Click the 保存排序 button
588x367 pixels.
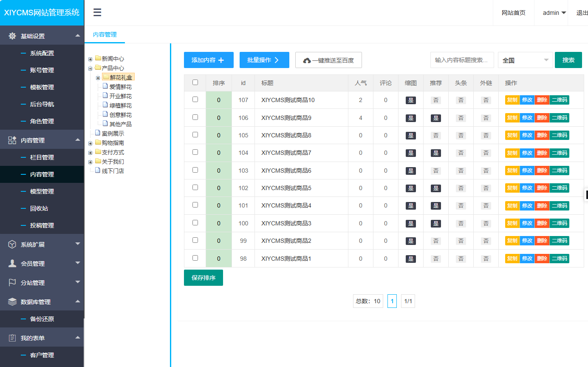pyautogui.click(x=203, y=278)
